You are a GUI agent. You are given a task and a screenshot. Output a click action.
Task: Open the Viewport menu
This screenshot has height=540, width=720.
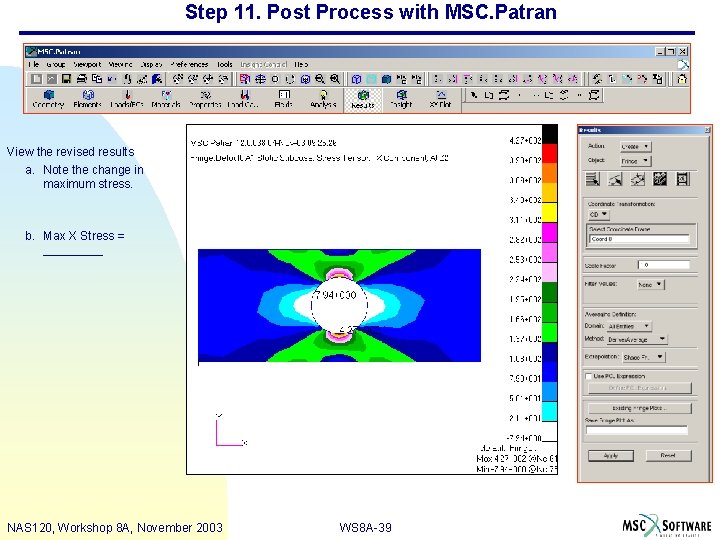(x=87, y=64)
